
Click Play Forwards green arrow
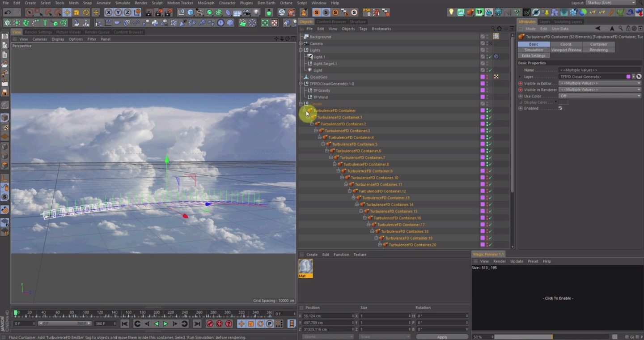(165, 324)
